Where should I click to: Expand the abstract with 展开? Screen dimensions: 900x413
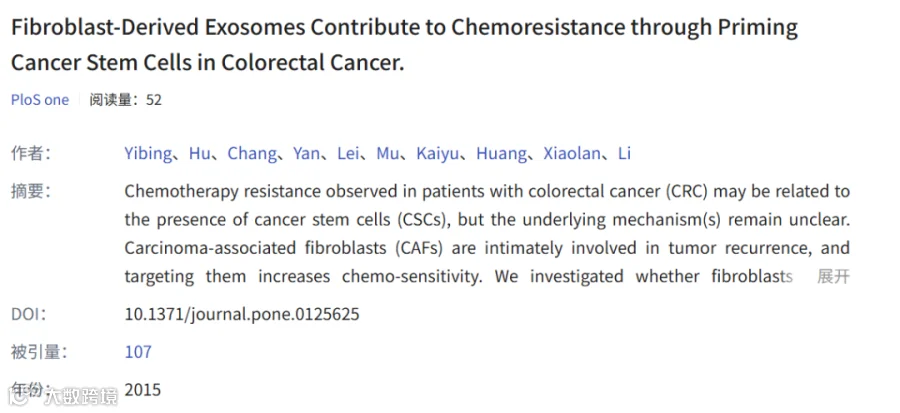tap(833, 276)
